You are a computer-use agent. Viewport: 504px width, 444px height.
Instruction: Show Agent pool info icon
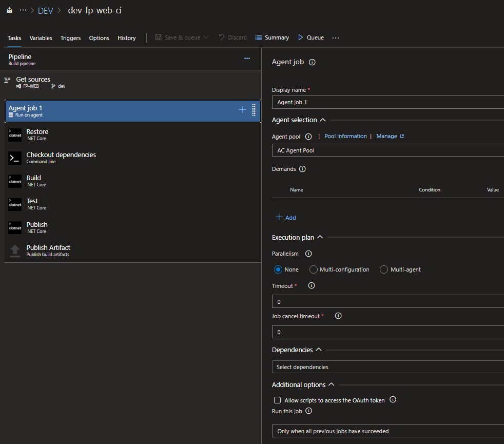click(308, 137)
